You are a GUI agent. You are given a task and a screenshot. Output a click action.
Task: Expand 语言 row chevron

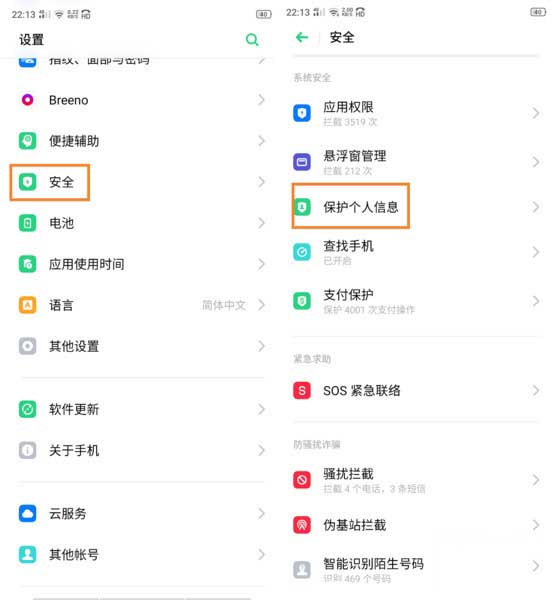[262, 305]
